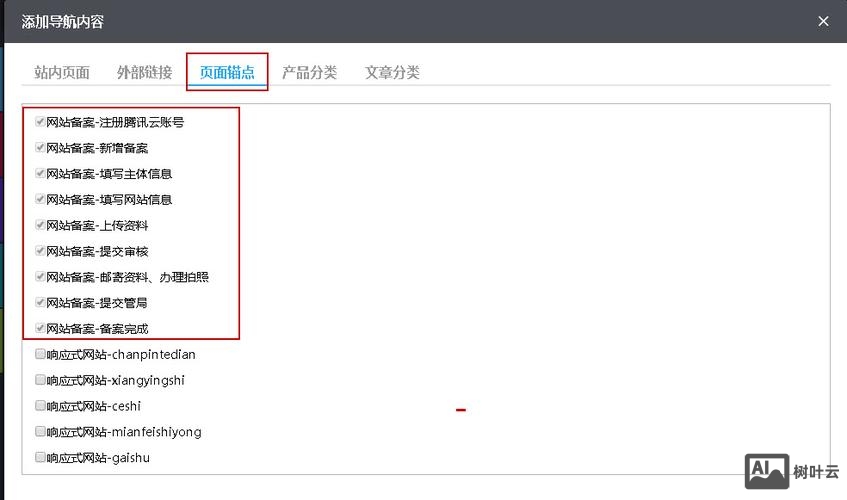847x500 pixels.
Task: Click the 网站备案-注册腾讯云账号 label text
Action: click(115, 122)
